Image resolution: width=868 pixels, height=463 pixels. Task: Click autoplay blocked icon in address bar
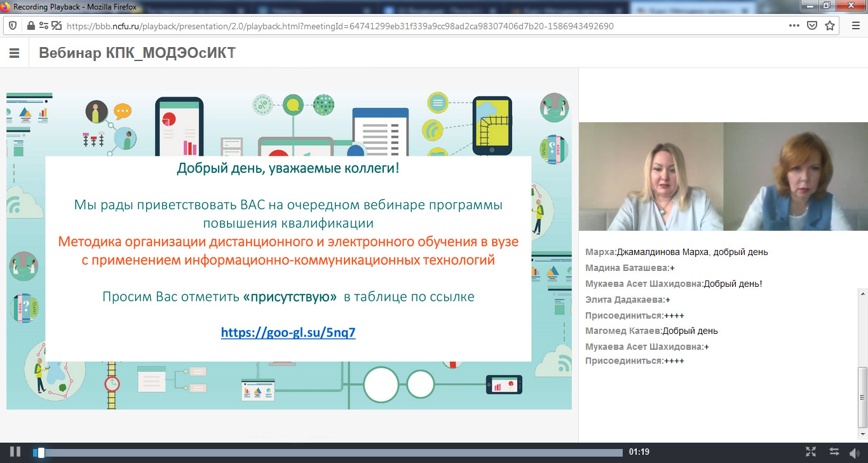(57, 26)
